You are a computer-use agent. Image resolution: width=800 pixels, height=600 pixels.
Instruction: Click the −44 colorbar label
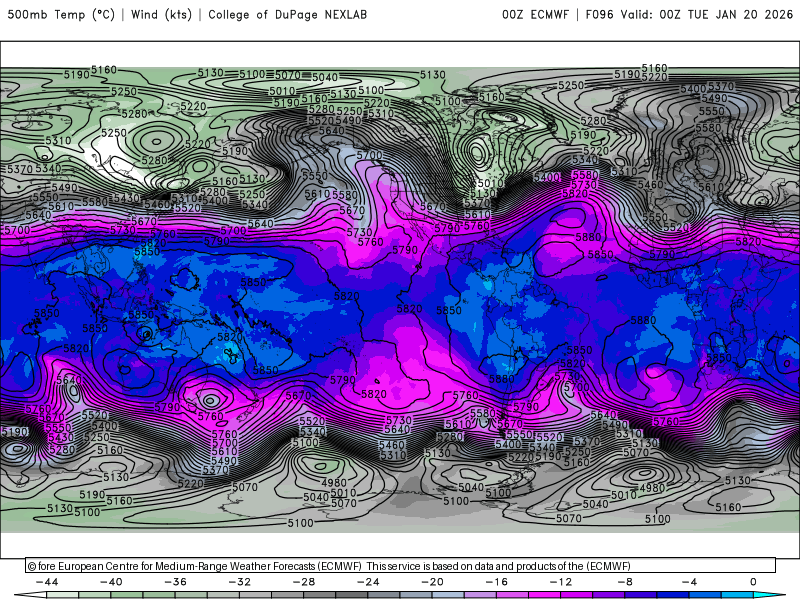(47, 582)
